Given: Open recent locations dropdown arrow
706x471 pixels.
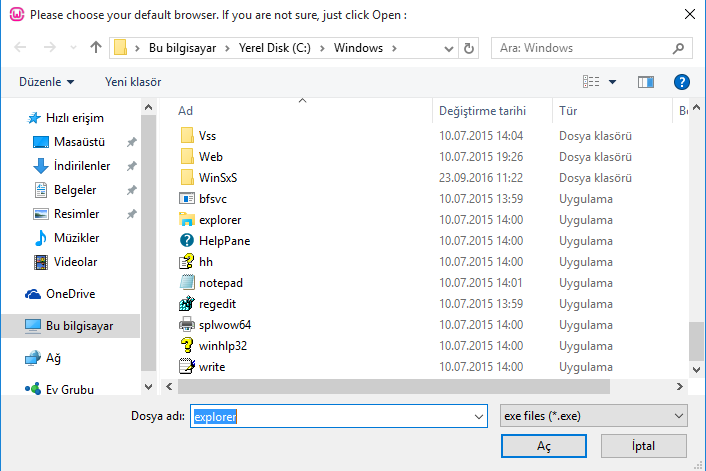Looking at the screenshot, I should 73,47.
